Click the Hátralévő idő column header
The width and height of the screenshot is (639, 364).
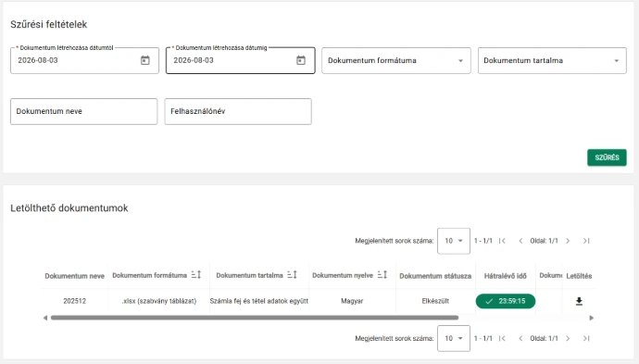pos(506,276)
